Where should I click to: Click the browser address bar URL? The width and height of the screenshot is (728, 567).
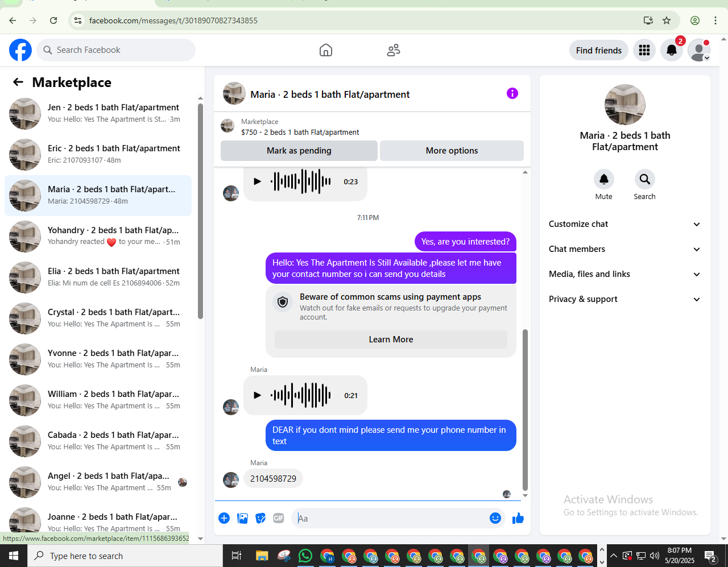tap(173, 20)
